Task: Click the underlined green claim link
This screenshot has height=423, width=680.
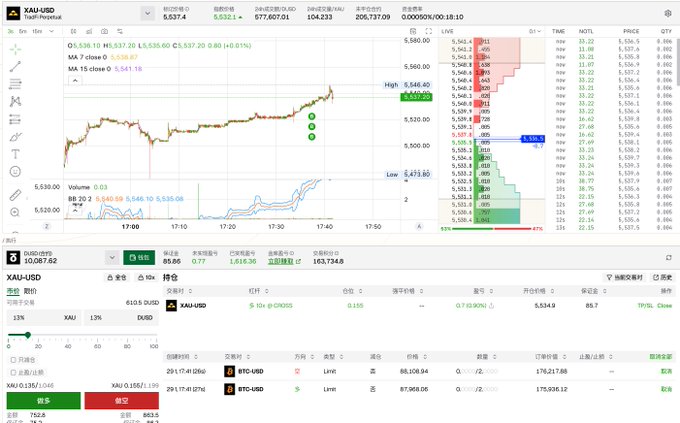Action: 281,262
